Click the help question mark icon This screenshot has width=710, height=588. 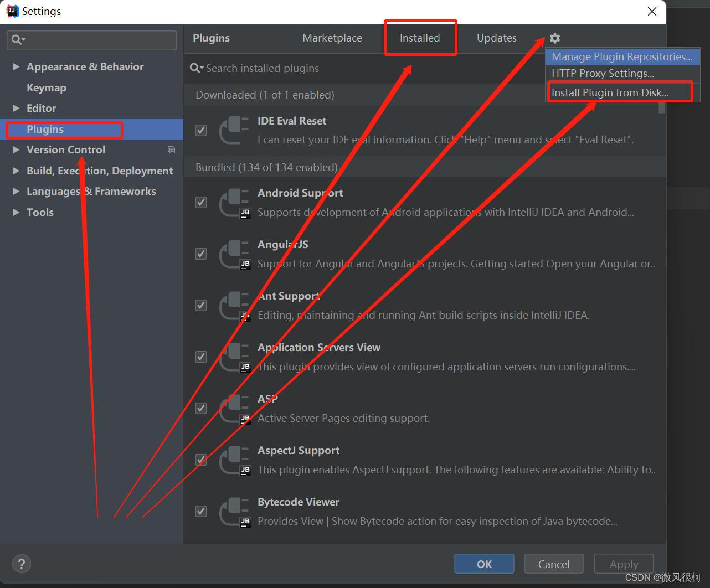22,564
